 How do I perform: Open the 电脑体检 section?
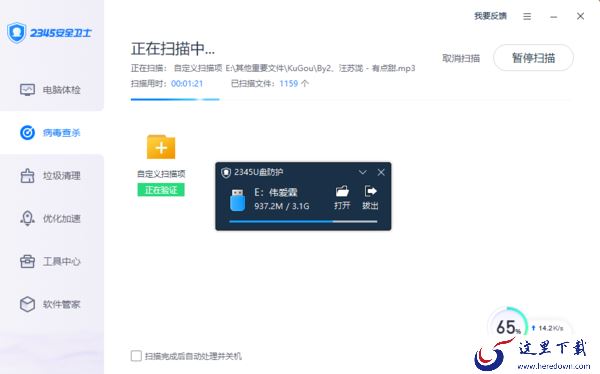coord(52,90)
